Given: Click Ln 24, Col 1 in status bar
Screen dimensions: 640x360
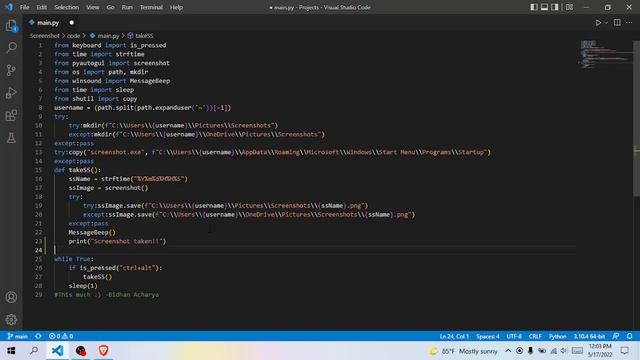Looking at the screenshot, I should click(x=454, y=336).
